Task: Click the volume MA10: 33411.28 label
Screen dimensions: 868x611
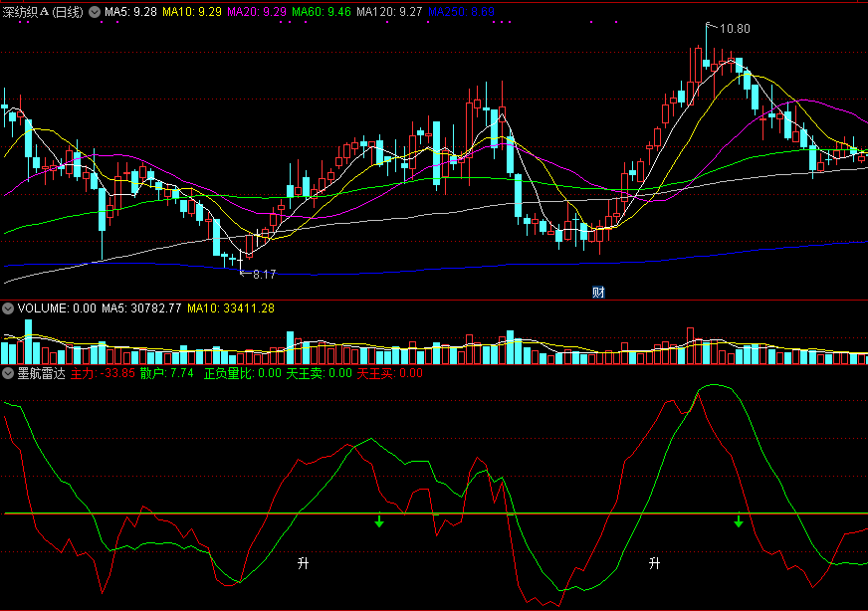Action: click(231, 308)
